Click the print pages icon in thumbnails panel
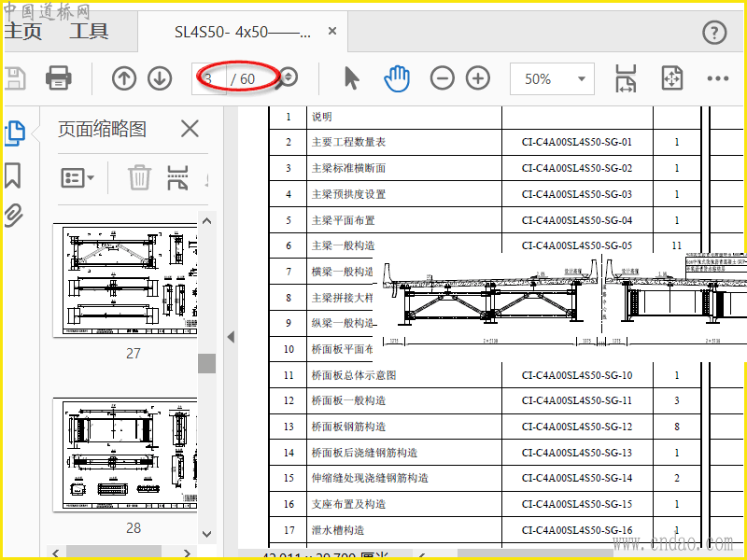 [177, 177]
